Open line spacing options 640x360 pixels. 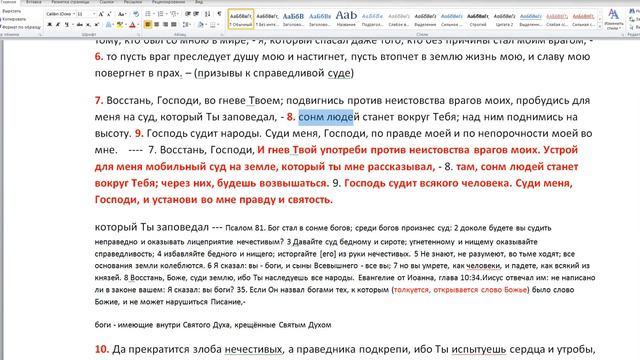tap(185, 24)
